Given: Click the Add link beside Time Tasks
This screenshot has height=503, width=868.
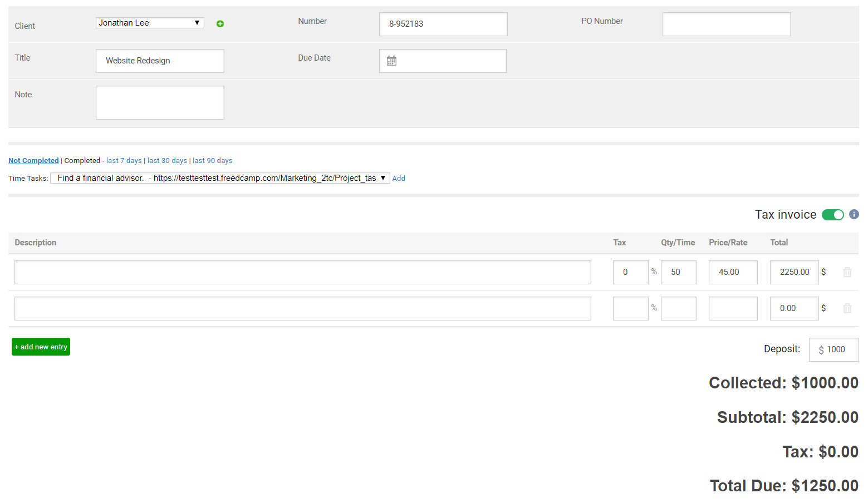Looking at the screenshot, I should 399,179.
